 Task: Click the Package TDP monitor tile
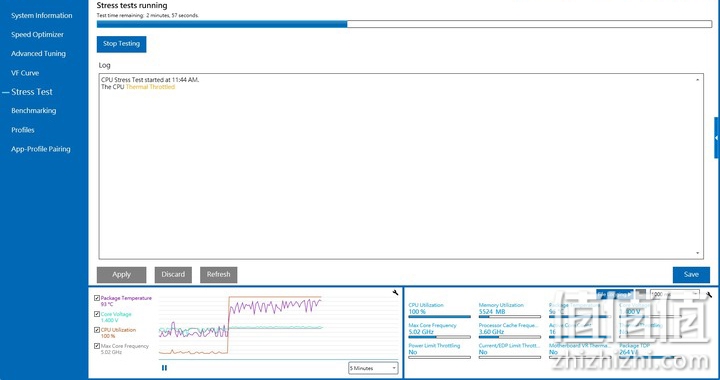pyautogui.click(x=649, y=351)
